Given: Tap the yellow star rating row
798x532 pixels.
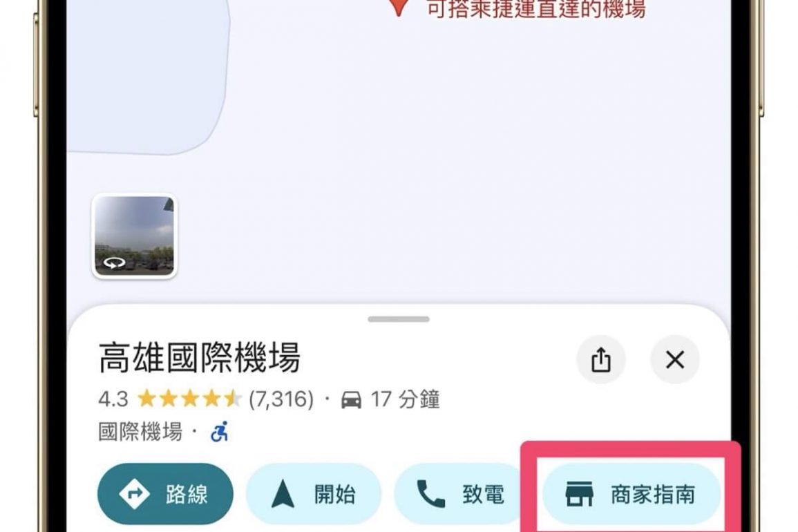Looking at the screenshot, I should (189, 399).
